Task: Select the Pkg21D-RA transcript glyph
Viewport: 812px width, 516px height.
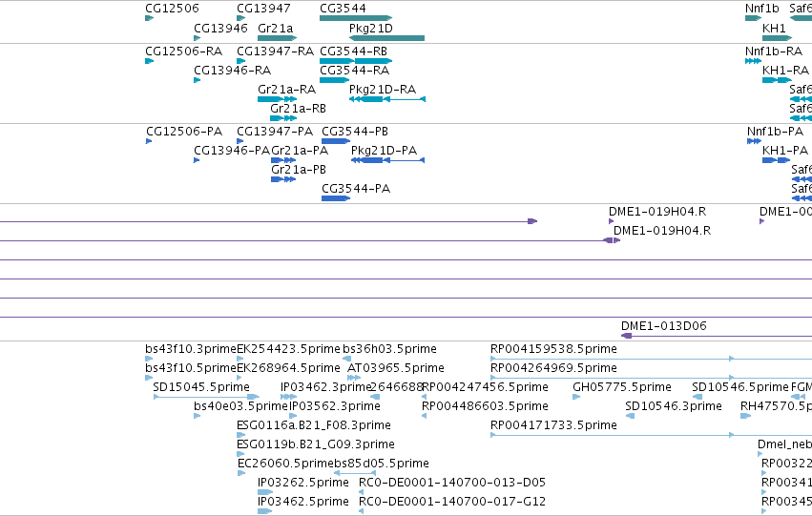Action: pyautogui.click(x=387, y=99)
